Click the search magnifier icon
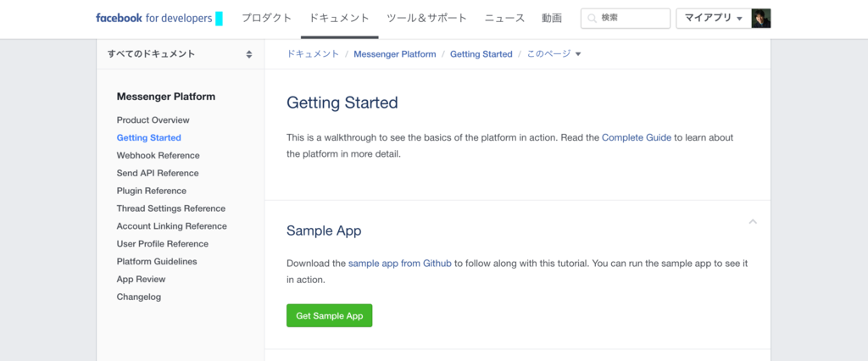 click(x=593, y=18)
